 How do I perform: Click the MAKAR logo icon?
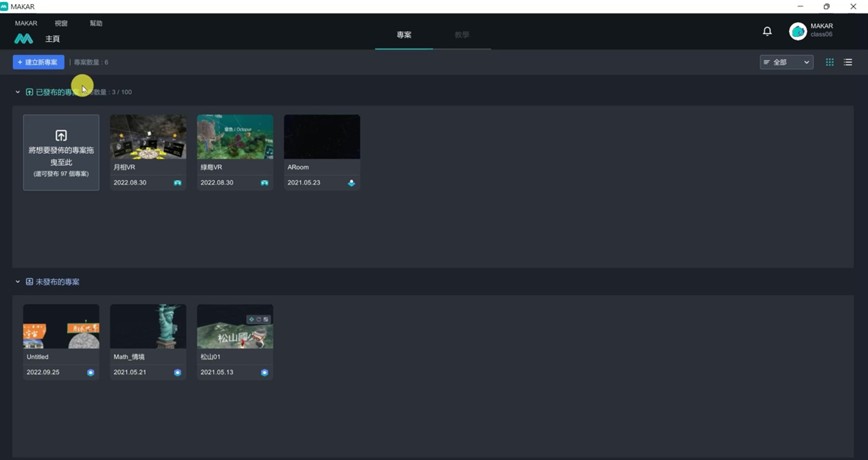23,39
